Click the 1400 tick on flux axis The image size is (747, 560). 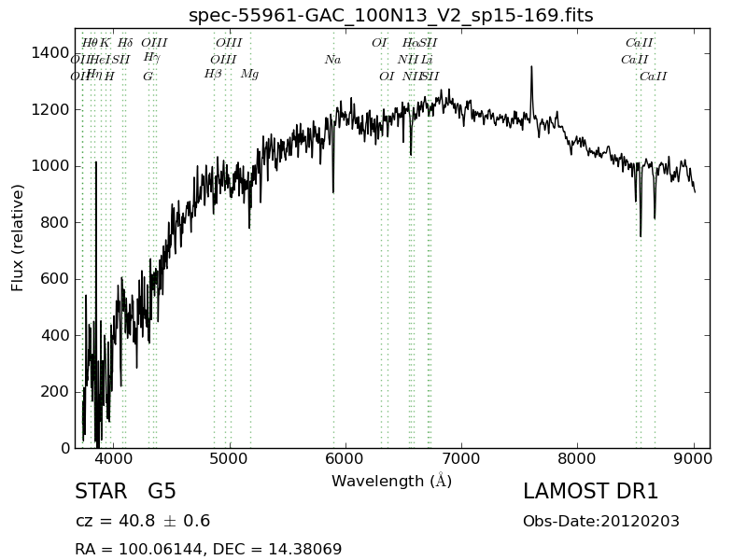coord(50,53)
